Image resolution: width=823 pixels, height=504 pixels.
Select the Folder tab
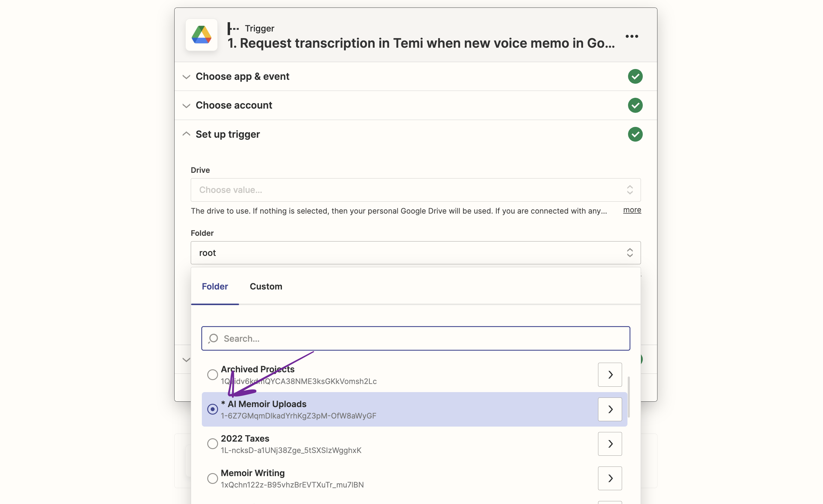(x=215, y=286)
